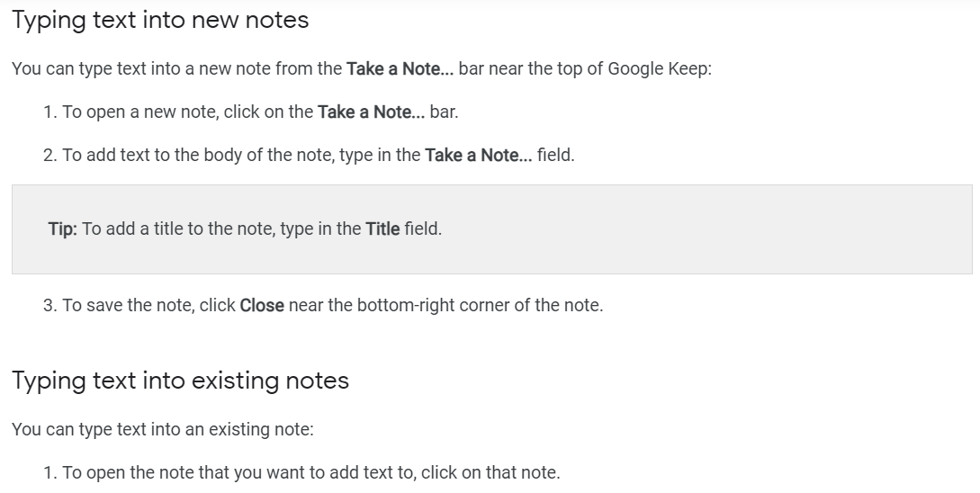Image resolution: width=980 pixels, height=493 pixels.
Task: Click the word 'field.' ending step 2
Action: [x=555, y=155]
